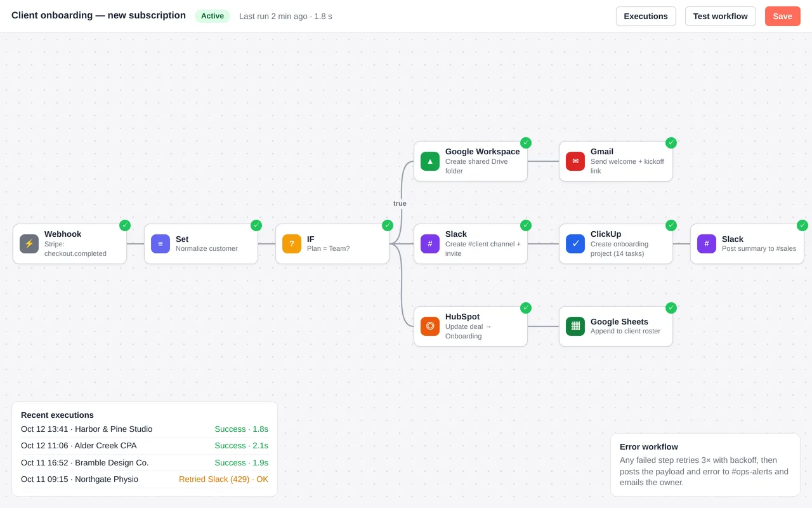Image resolution: width=812 pixels, height=508 pixels.
Task: Click the "true" branch label
Action: (x=400, y=204)
